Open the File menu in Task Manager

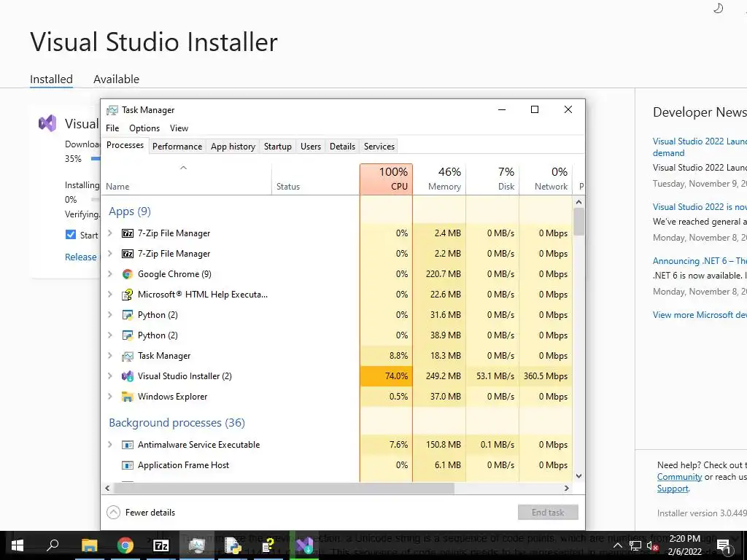[x=112, y=128]
